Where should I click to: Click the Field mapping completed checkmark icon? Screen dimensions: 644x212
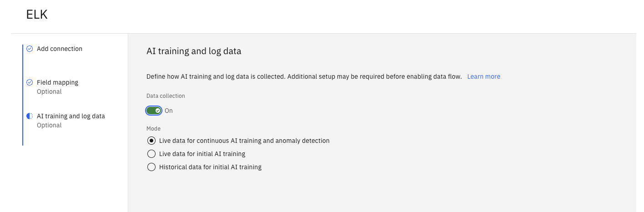click(30, 82)
